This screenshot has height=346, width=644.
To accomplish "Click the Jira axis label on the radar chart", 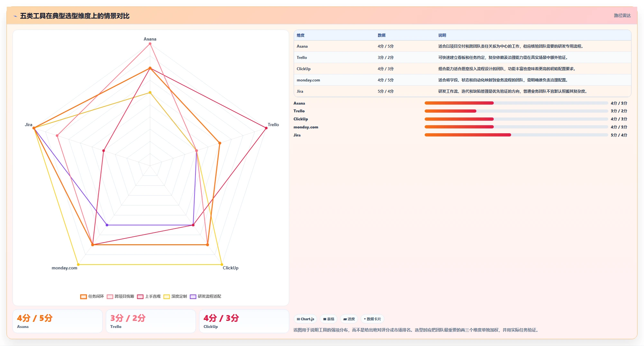I will pos(28,125).
